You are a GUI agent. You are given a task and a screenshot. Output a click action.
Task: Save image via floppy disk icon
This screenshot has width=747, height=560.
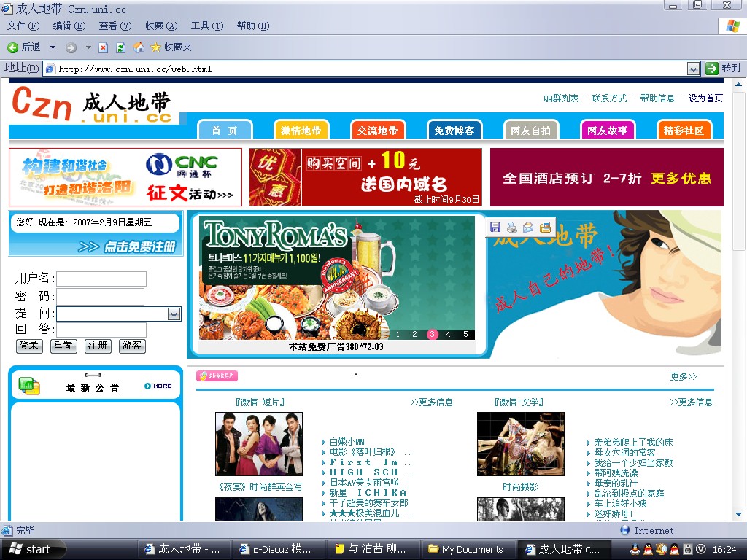(495, 227)
